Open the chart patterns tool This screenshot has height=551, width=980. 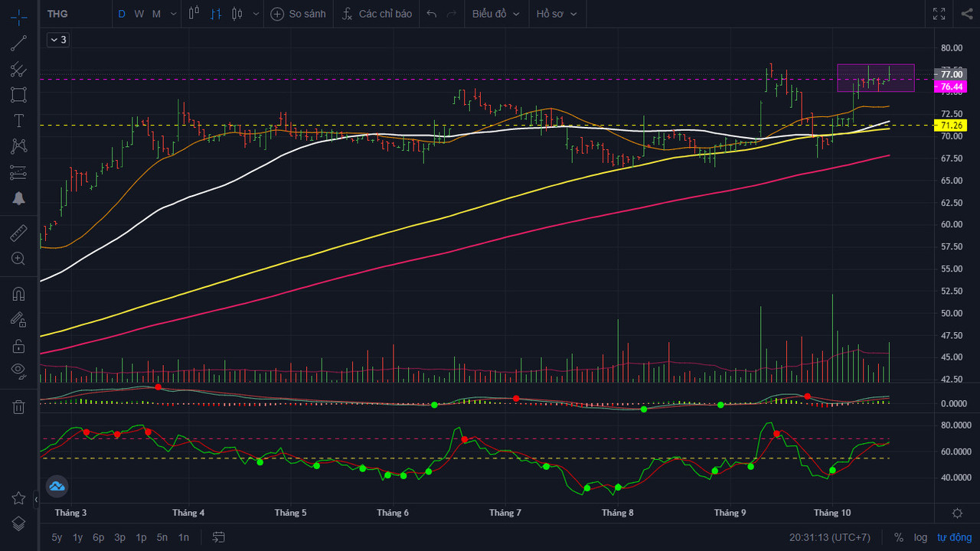(x=18, y=146)
